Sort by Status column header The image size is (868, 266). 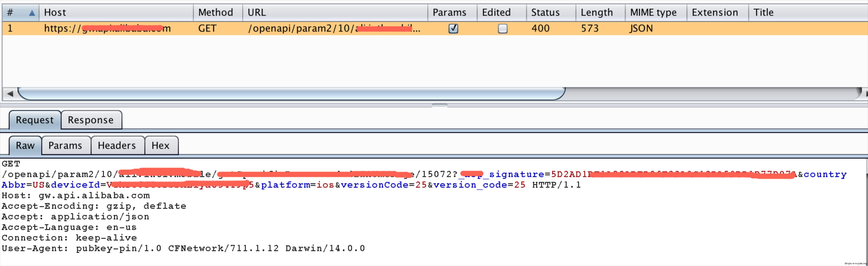pyautogui.click(x=545, y=13)
